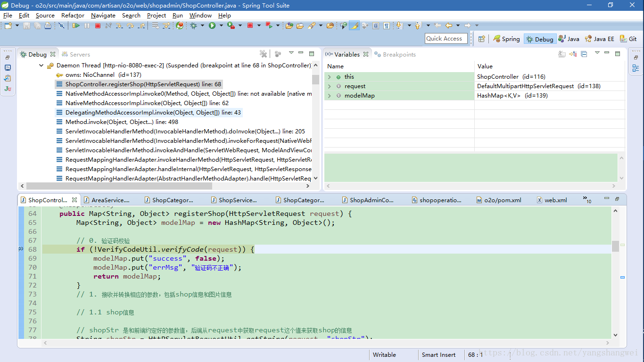Click the Resume debug toolbar icon
Screen dimensions: 644x362
(x=76, y=25)
